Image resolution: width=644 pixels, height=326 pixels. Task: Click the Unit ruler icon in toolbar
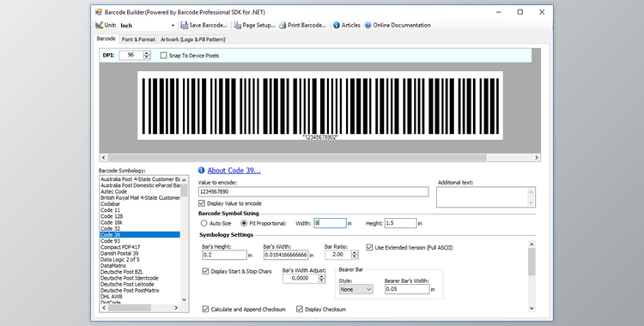(99, 25)
